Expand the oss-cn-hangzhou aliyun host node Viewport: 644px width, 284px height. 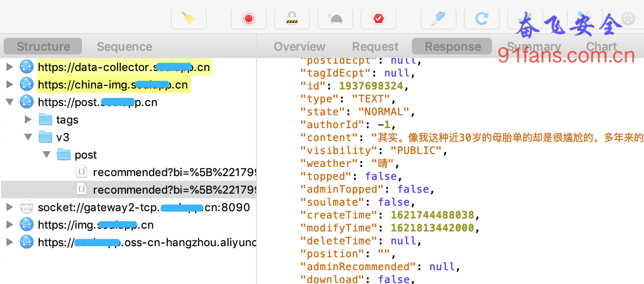10,243
